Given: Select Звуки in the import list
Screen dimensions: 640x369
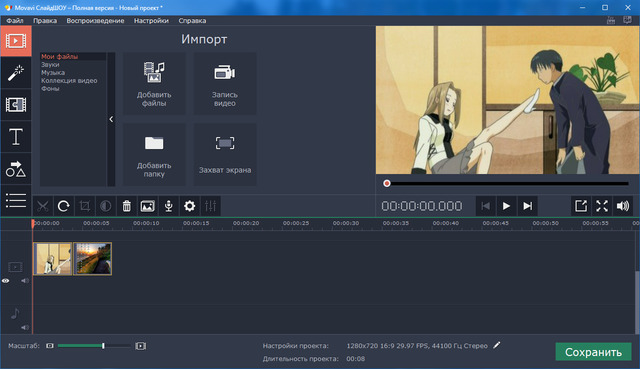Looking at the screenshot, I should 50,64.
